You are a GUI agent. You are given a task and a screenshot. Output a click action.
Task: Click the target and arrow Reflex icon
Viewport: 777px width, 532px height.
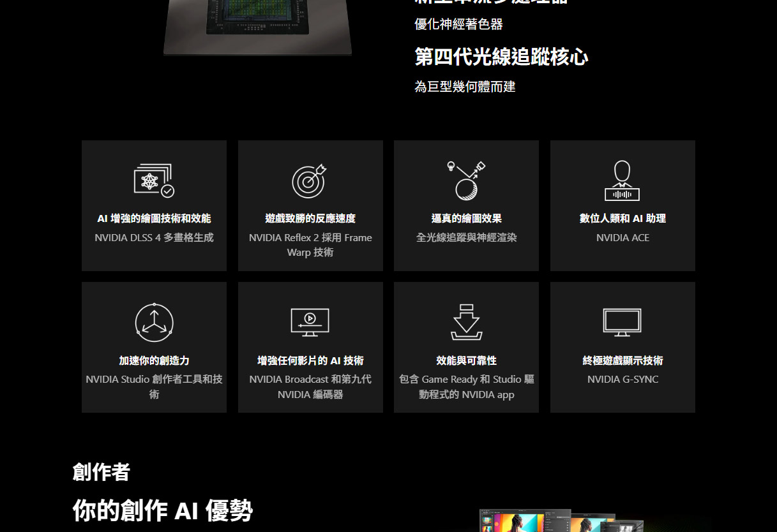click(x=310, y=181)
